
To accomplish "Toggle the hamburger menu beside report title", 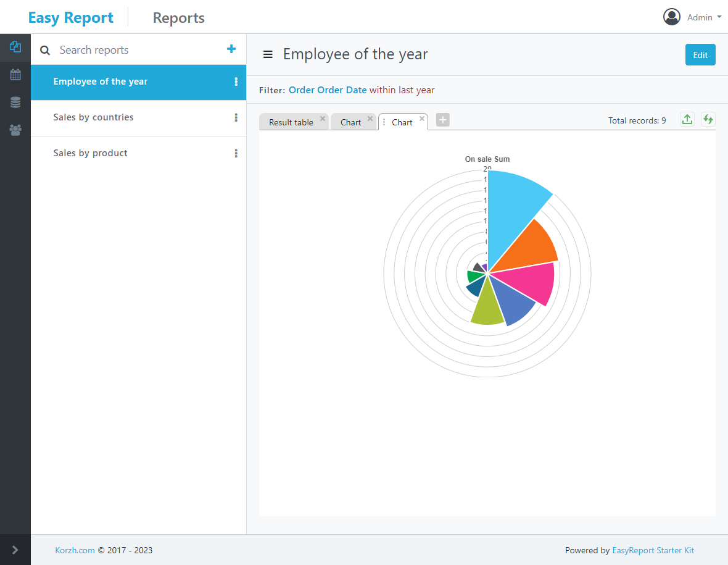I will point(268,54).
